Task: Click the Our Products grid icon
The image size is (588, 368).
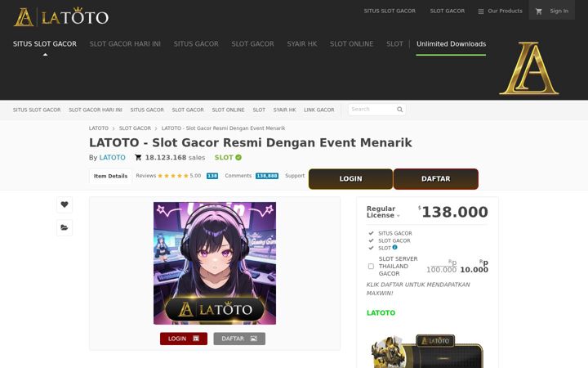Action: point(481,11)
